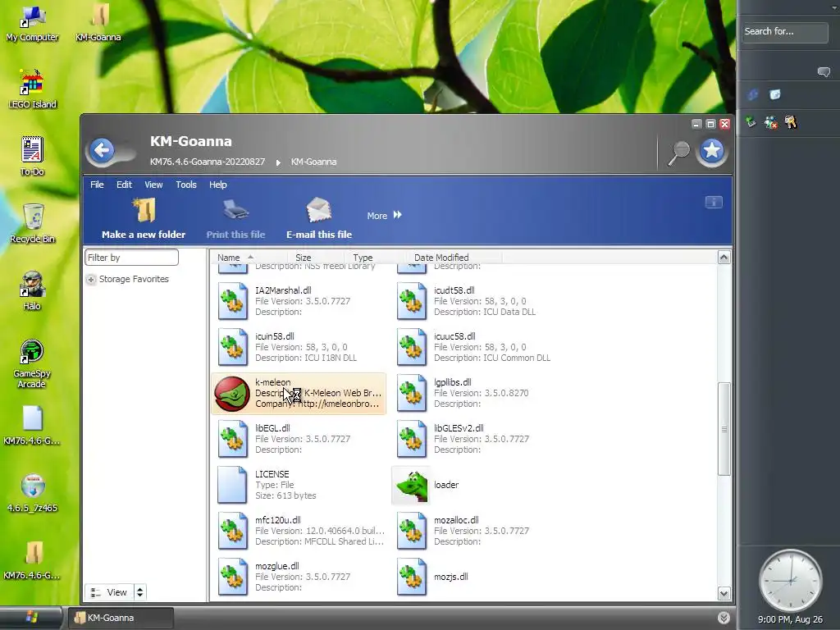
Task: Click the sidebar keys icon
Action: pos(791,122)
